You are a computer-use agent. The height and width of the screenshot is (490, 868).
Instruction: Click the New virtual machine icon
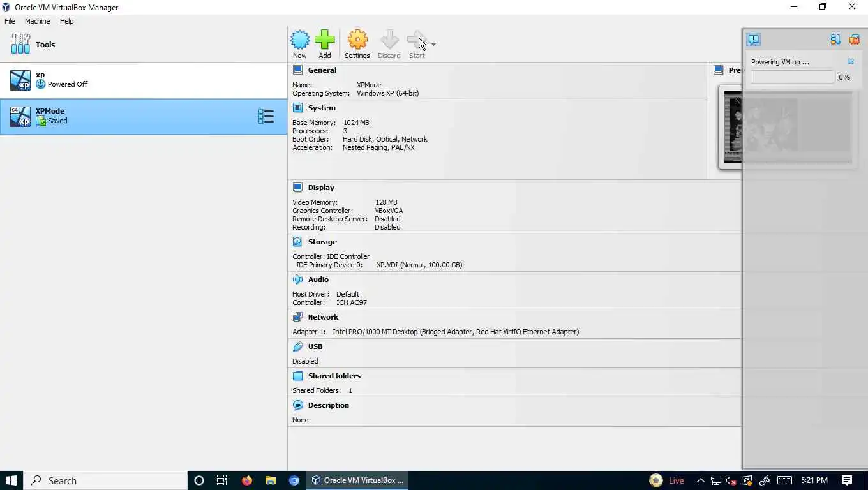click(x=300, y=40)
